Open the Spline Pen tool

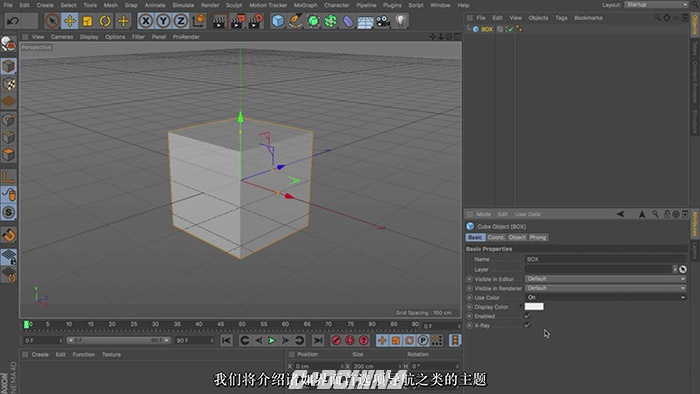click(296, 21)
